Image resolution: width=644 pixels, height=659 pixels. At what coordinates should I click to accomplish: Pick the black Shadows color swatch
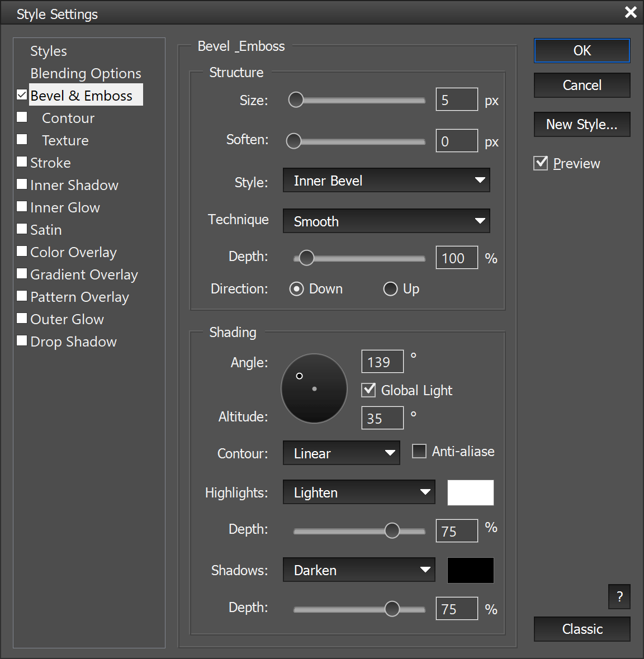click(x=470, y=570)
